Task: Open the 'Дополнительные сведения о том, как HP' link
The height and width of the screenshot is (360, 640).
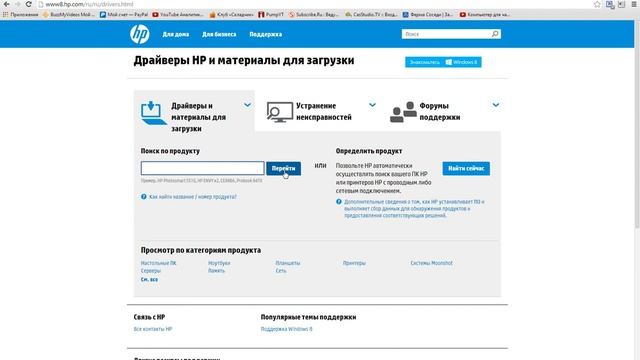Action: coord(414,209)
